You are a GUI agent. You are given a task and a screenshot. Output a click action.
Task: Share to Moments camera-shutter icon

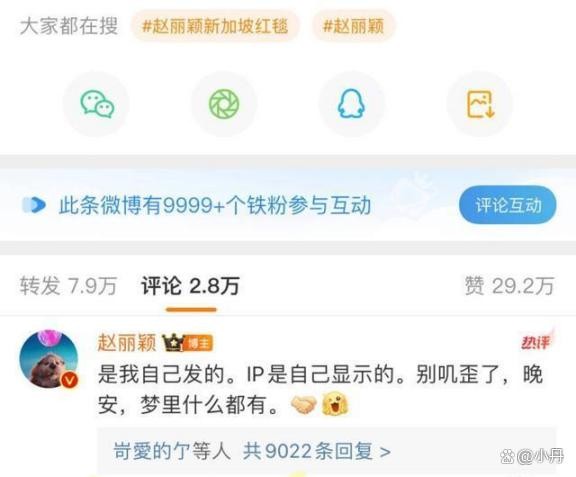(224, 104)
